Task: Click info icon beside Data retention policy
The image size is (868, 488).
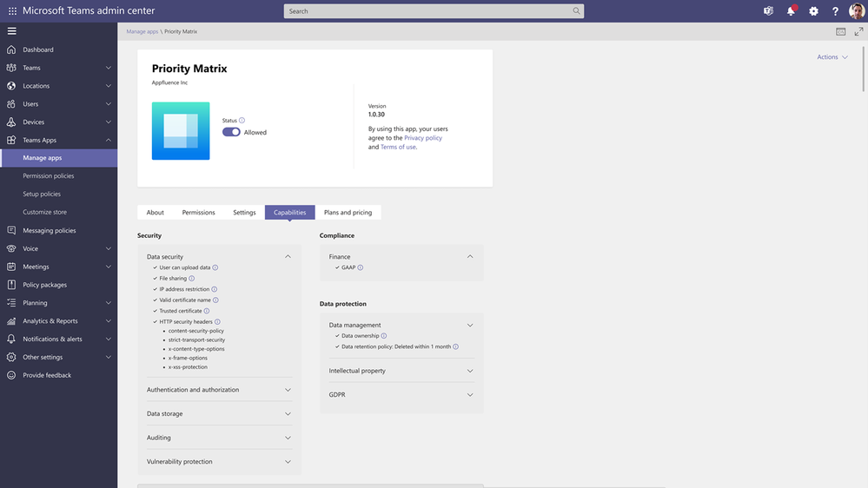Action: point(455,347)
